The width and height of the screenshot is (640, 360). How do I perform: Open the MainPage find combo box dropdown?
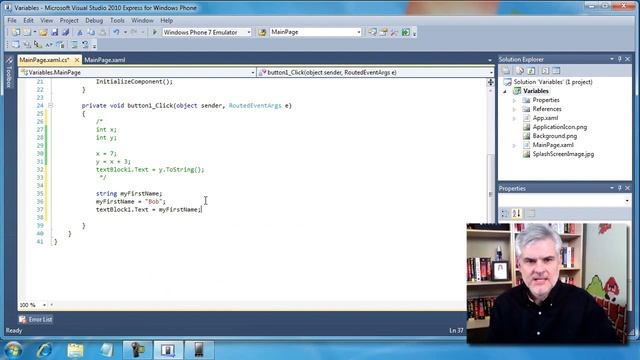tap(358, 32)
